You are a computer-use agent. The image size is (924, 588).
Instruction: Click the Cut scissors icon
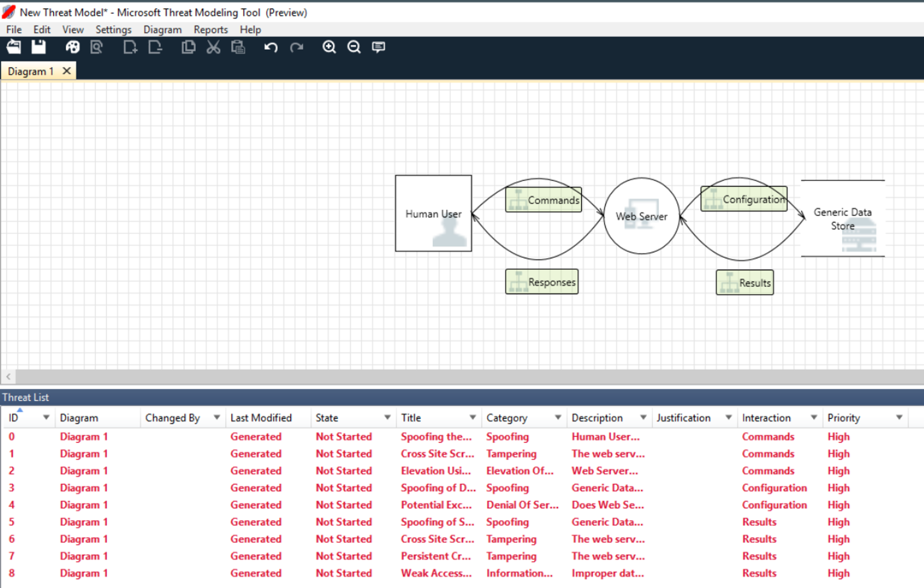213,47
